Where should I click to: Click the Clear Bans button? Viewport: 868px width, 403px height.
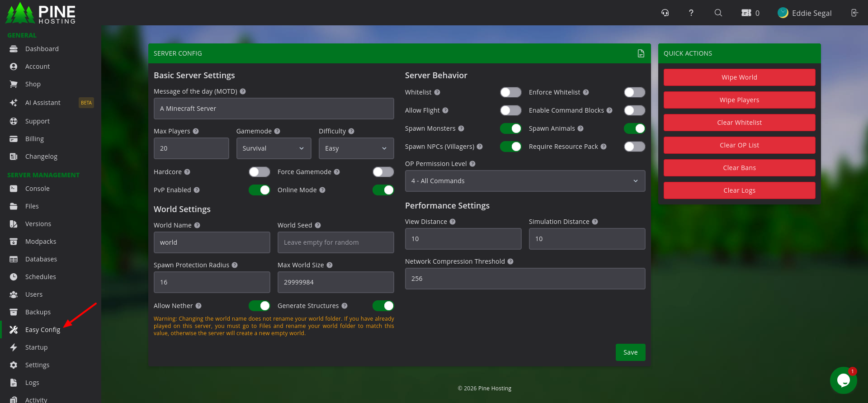pyautogui.click(x=740, y=168)
